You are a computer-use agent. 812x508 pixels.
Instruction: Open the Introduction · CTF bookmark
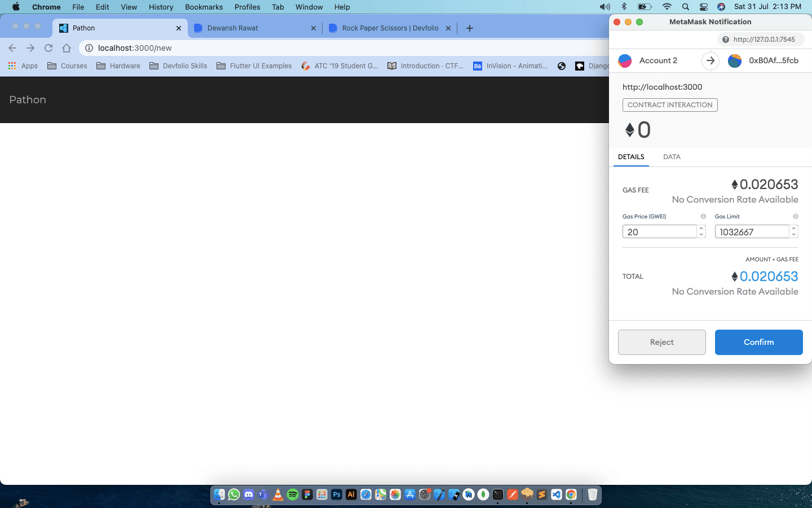click(426, 66)
